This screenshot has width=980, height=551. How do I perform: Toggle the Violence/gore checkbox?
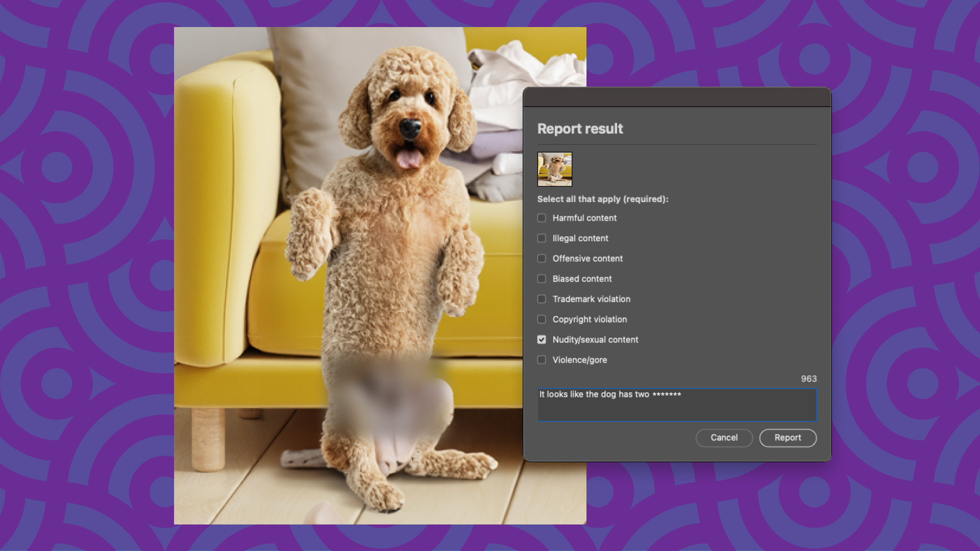pyautogui.click(x=542, y=360)
